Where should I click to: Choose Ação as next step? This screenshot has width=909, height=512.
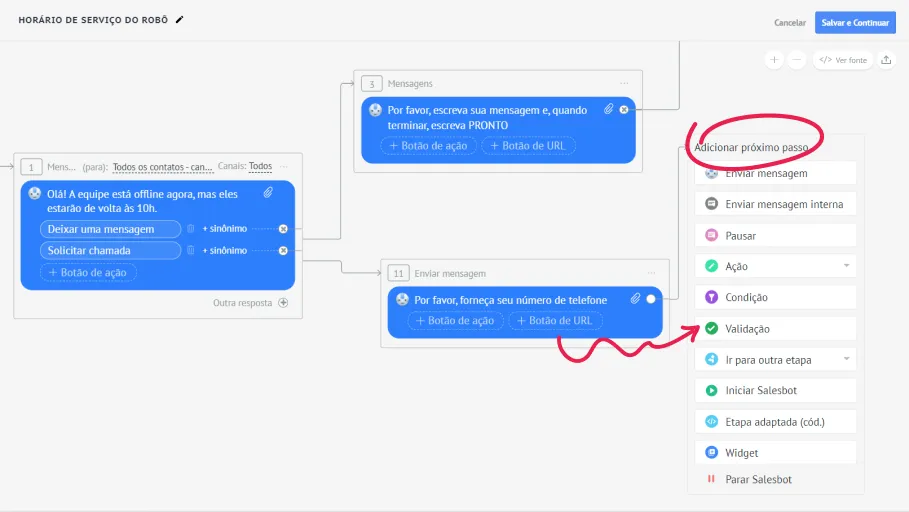click(x=775, y=266)
